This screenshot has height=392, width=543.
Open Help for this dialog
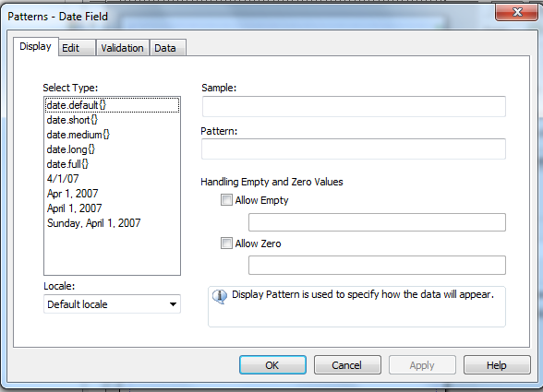pos(497,365)
